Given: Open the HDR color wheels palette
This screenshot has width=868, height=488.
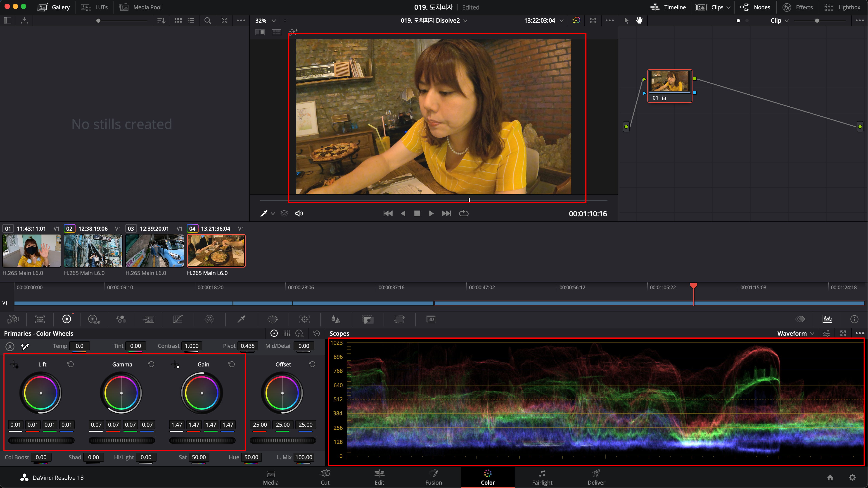Looking at the screenshot, I should tap(94, 319).
